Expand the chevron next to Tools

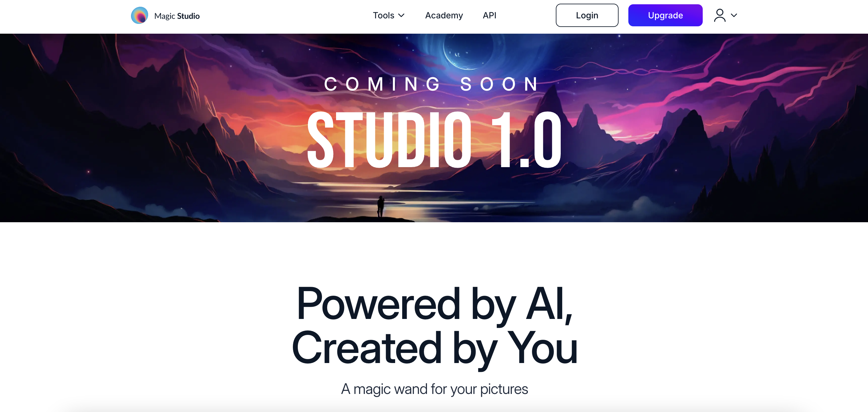[x=401, y=16]
